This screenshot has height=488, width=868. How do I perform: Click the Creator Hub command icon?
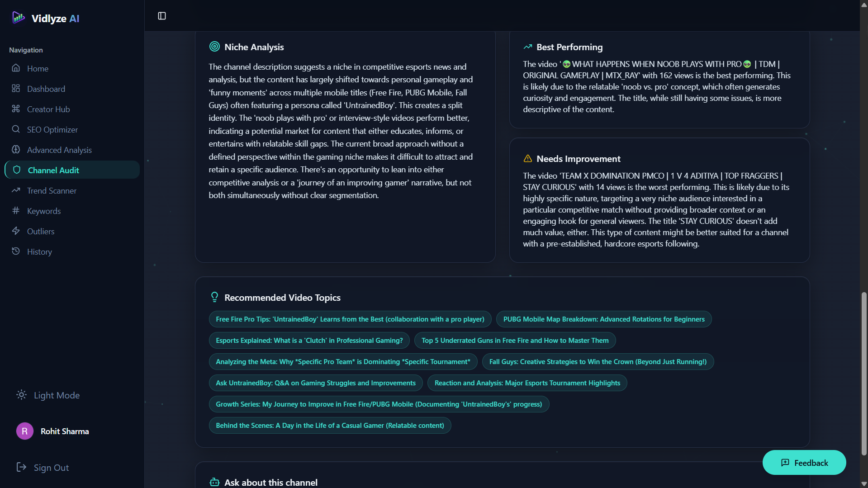(x=15, y=109)
